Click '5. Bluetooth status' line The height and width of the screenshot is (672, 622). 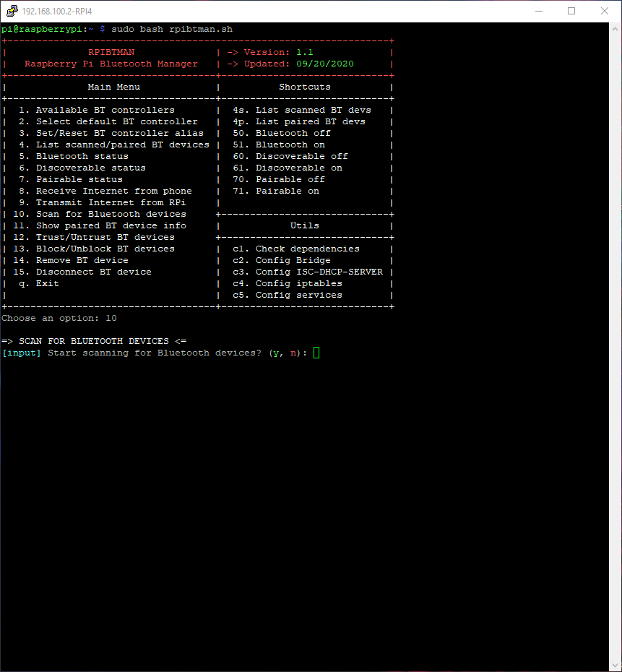pyautogui.click(x=74, y=156)
